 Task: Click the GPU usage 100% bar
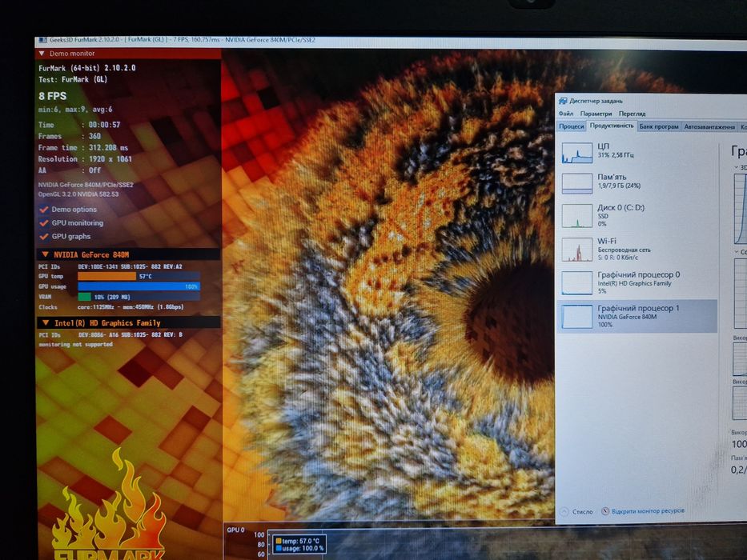coord(139,286)
